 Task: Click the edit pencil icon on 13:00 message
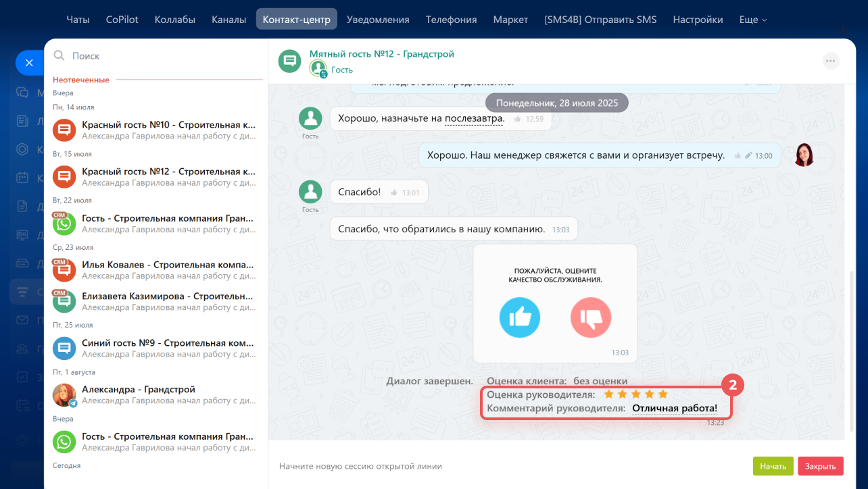tap(748, 156)
